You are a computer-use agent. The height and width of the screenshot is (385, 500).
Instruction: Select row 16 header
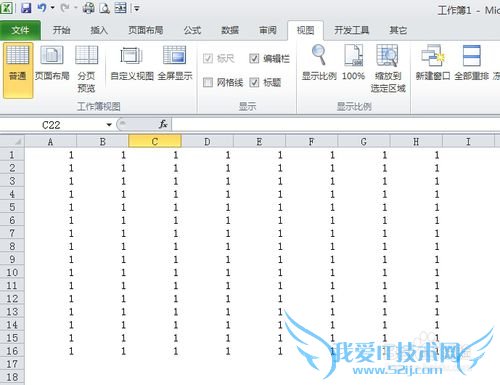12,351
